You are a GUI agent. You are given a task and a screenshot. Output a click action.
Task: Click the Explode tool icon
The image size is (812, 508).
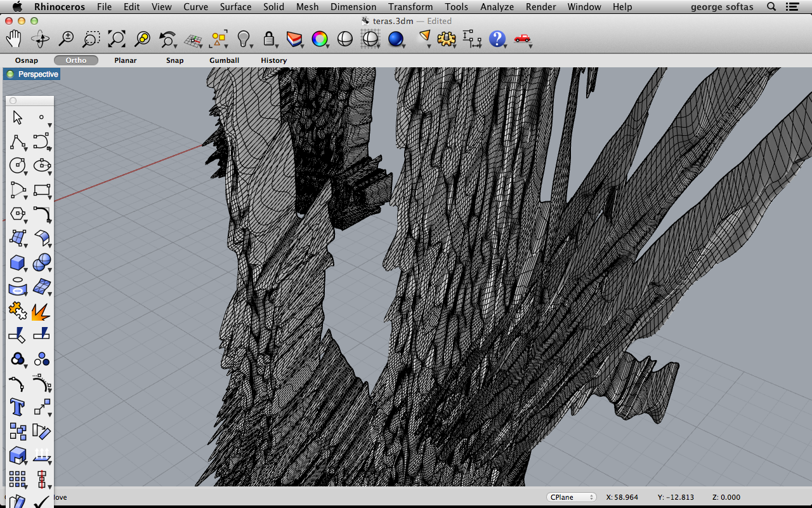[42, 311]
